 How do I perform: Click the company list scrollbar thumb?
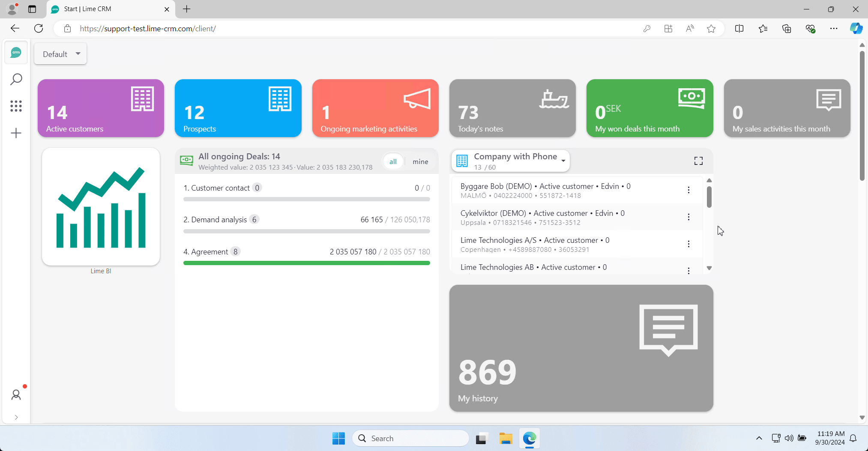(x=709, y=197)
